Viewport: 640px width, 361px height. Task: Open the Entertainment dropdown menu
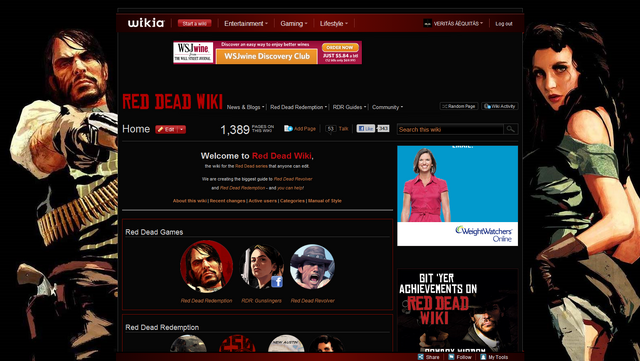[x=246, y=24]
